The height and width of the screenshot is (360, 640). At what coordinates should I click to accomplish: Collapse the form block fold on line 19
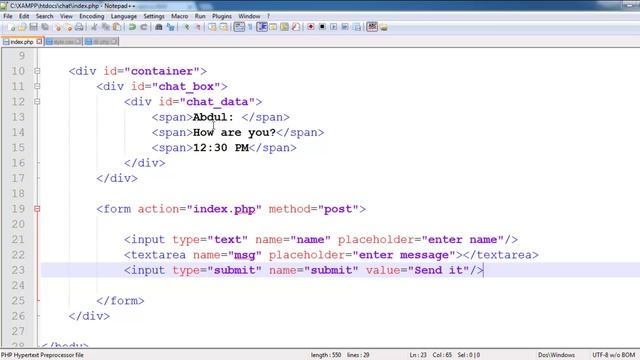(x=37, y=209)
